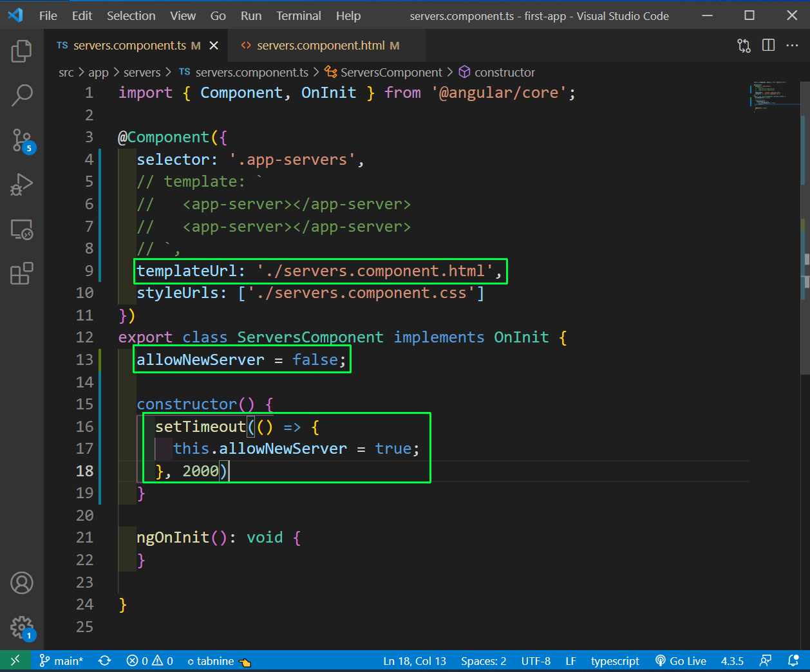The image size is (810, 672).
Task: Click the Open Changes compare icon
Action: (x=744, y=45)
